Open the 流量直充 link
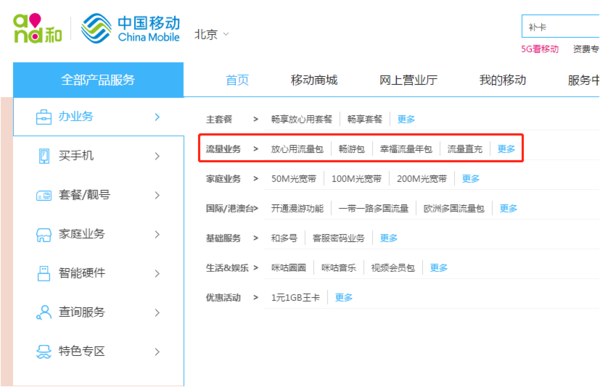 (x=465, y=149)
